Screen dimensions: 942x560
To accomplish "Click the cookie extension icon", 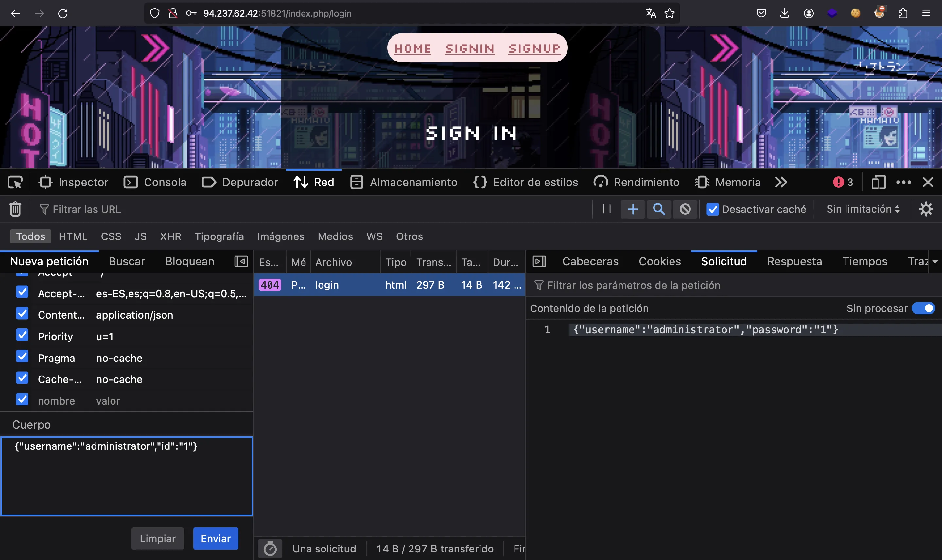I will click(856, 13).
